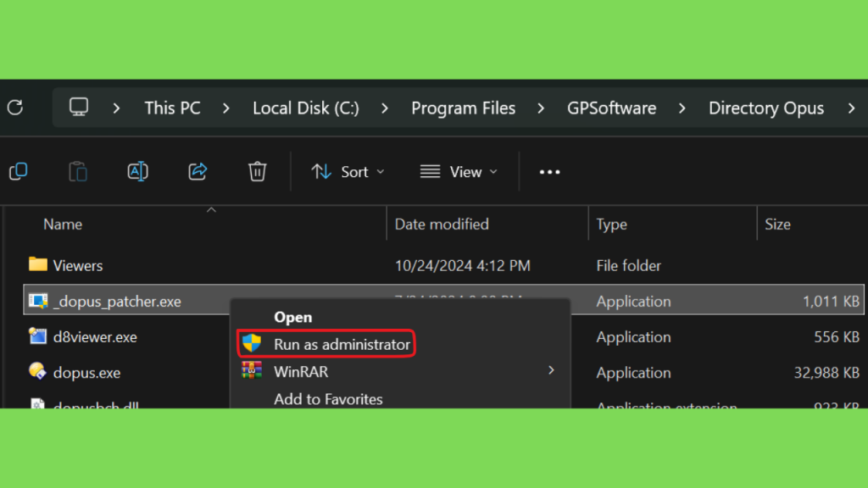Click the Rename icon in toolbar

[137, 171]
